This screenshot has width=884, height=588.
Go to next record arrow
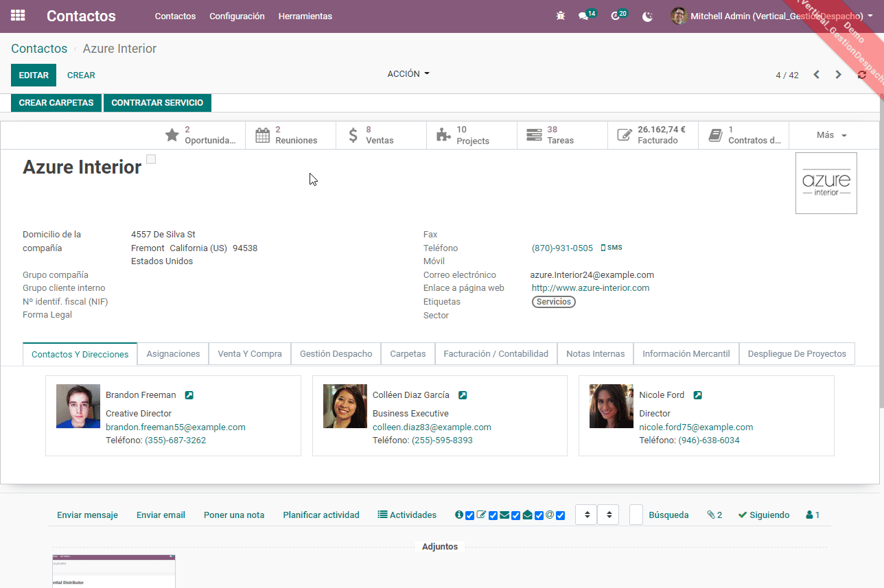pyautogui.click(x=838, y=75)
